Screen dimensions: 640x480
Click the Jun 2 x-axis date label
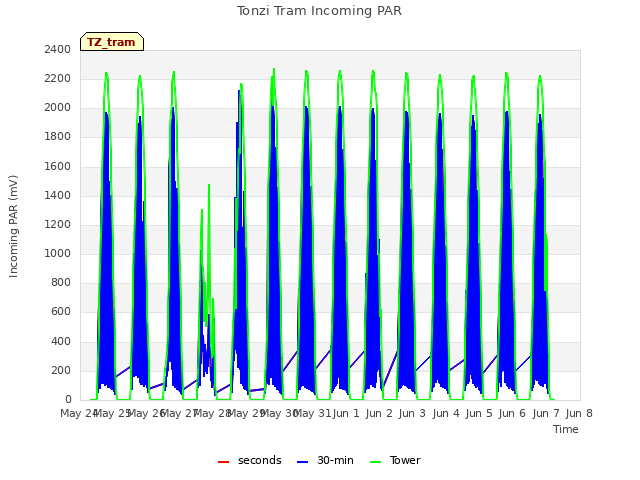tap(379, 413)
